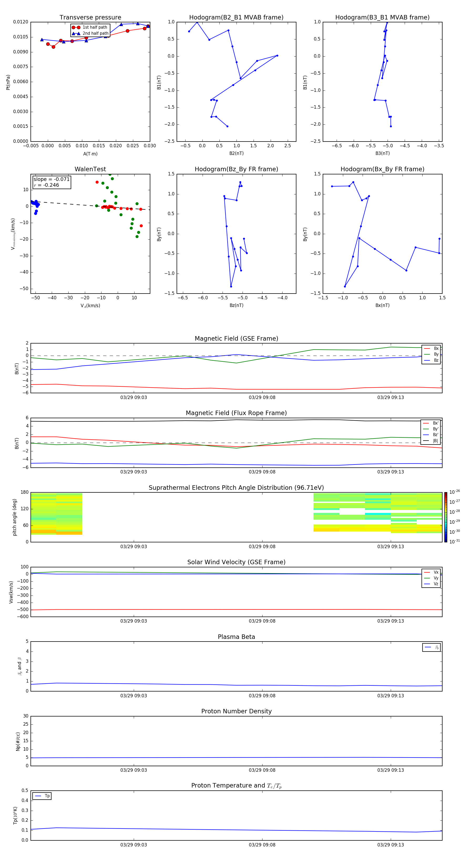Click the "1st half path" legend entry
The image size is (473, 868).
[x=90, y=27]
